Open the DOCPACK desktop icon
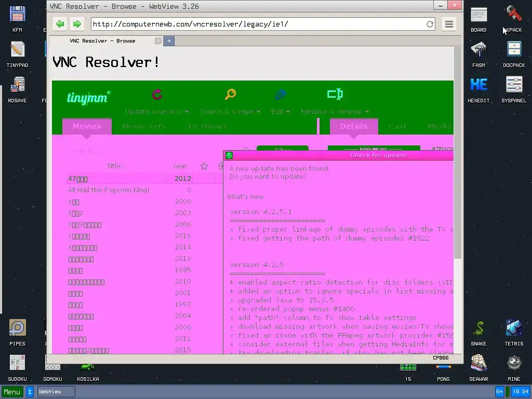The image size is (532, 399). pyautogui.click(x=514, y=54)
